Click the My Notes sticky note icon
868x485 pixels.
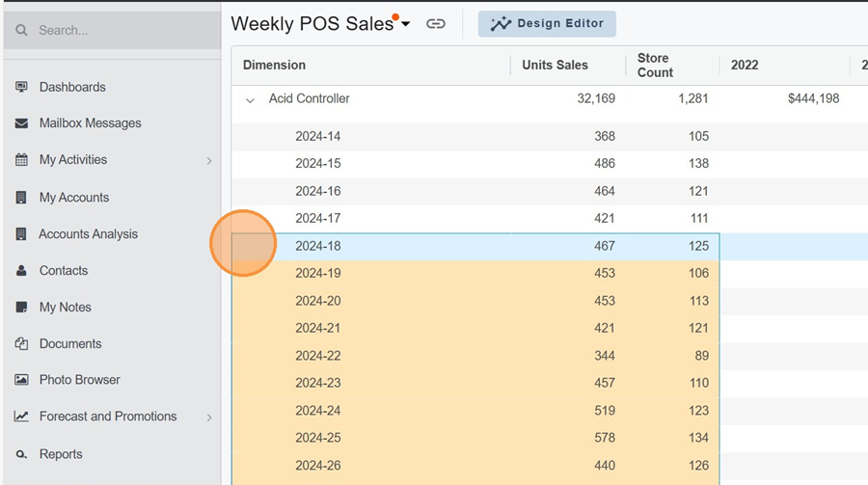pyautogui.click(x=21, y=308)
